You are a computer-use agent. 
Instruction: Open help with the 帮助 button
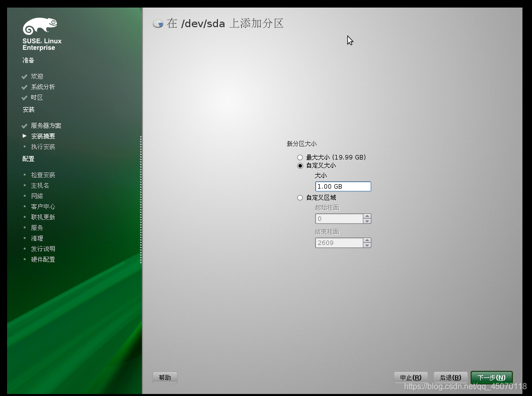[165, 377]
